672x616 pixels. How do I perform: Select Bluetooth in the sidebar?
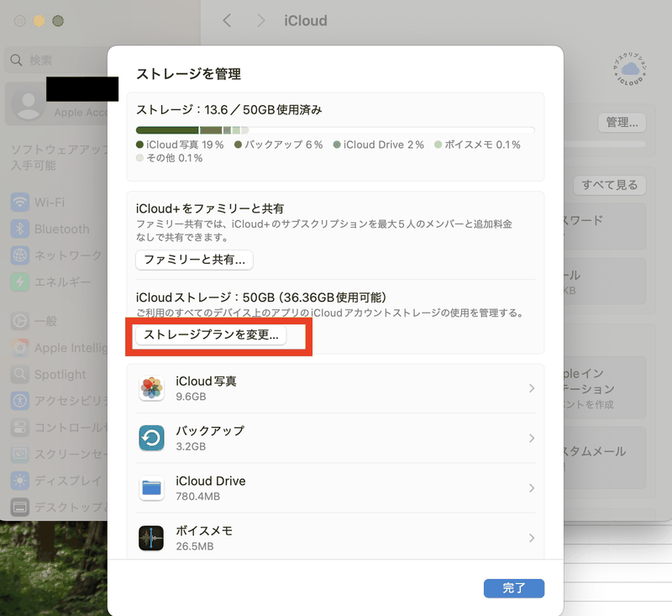pos(62,229)
